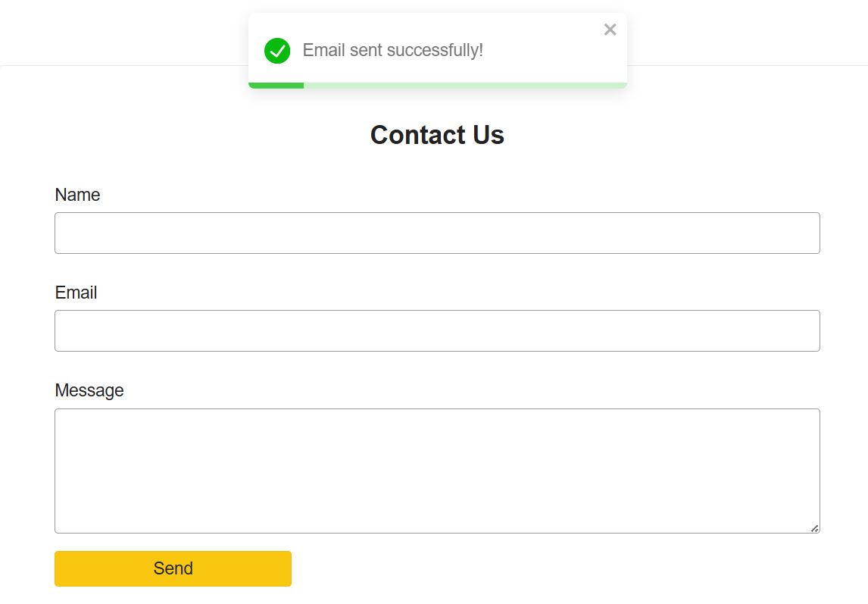Click blank area left of Contact Us heading
Screen dimensions: 868x604
pyautogui.click(x=205, y=135)
